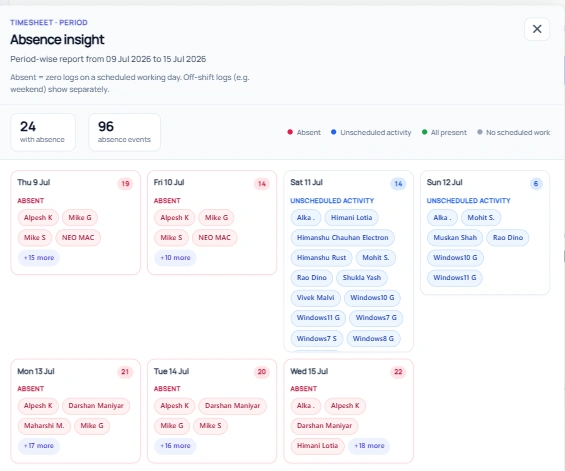Expand '+17 more' on Mon 13 Jul

click(39, 446)
